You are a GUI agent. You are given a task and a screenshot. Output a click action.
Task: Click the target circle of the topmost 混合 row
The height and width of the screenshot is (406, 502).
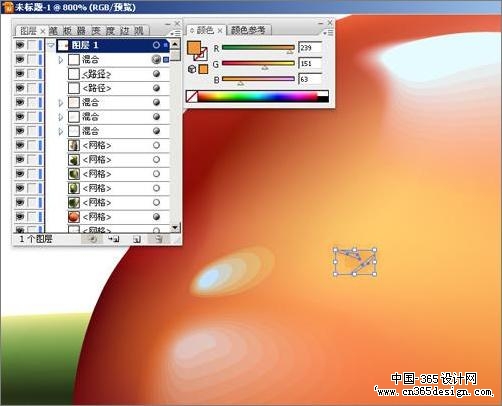click(156, 60)
